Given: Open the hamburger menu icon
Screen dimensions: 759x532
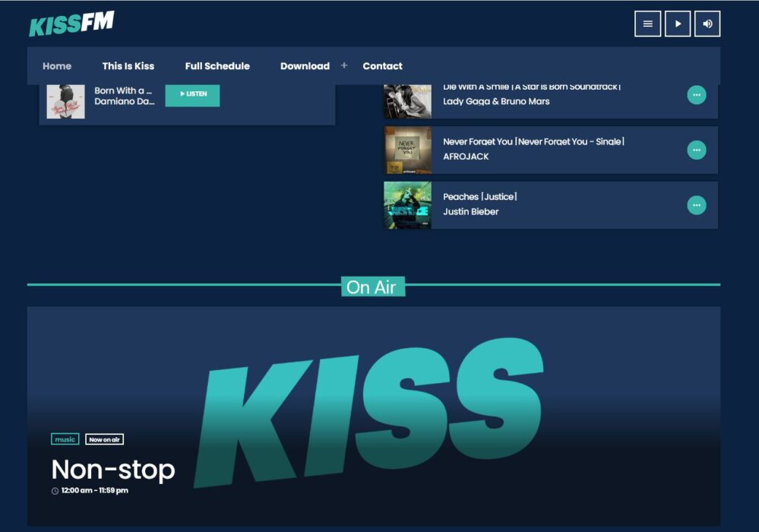Looking at the screenshot, I should (x=647, y=24).
